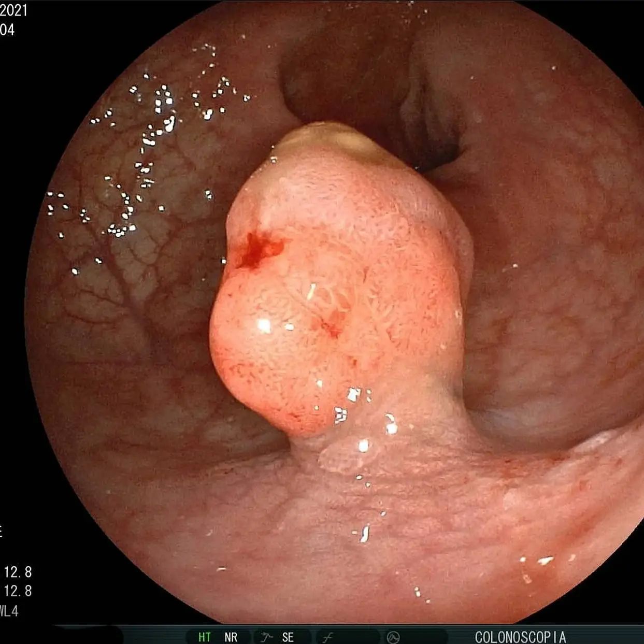
Task: Click the f-shaped icon in status bar
Action: [x=327, y=637]
